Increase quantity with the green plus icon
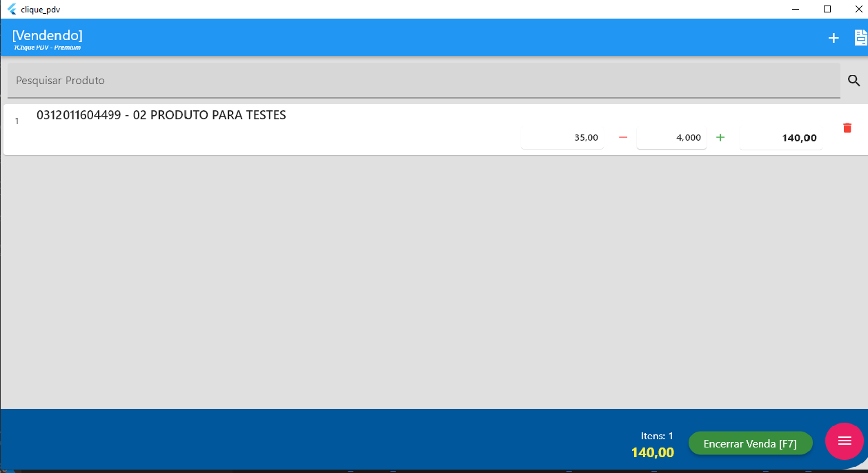 720,137
